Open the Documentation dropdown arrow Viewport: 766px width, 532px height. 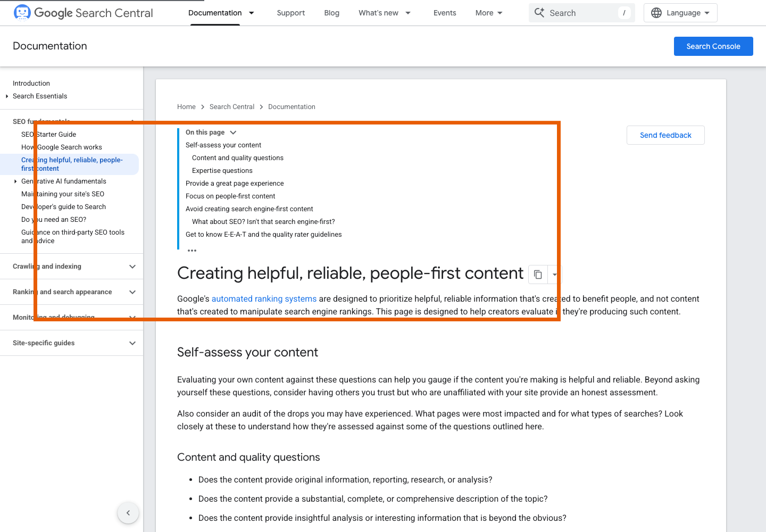pos(252,13)
